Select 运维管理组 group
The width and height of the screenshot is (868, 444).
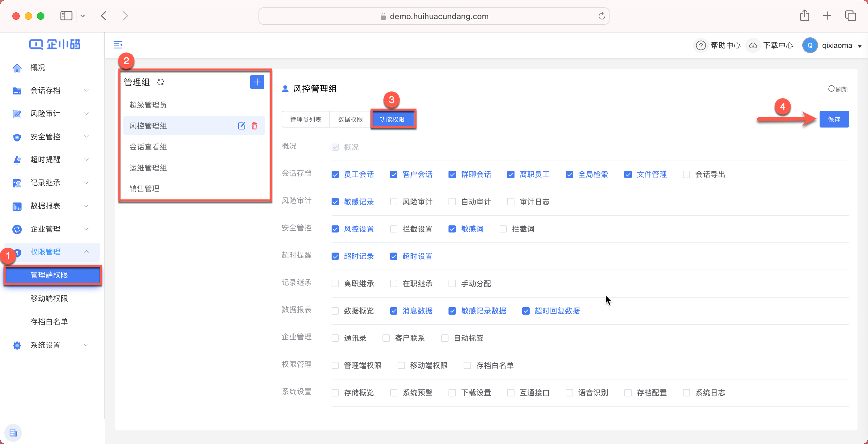pyautogui.click(x=194, y=168)
